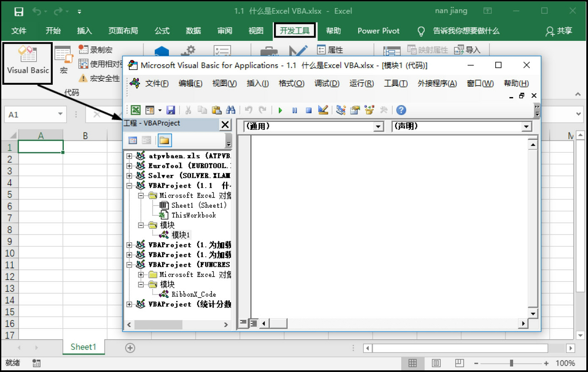Switch to Excel view icon in VBA toolbar
588x372 pixels.
pos(135,110)
